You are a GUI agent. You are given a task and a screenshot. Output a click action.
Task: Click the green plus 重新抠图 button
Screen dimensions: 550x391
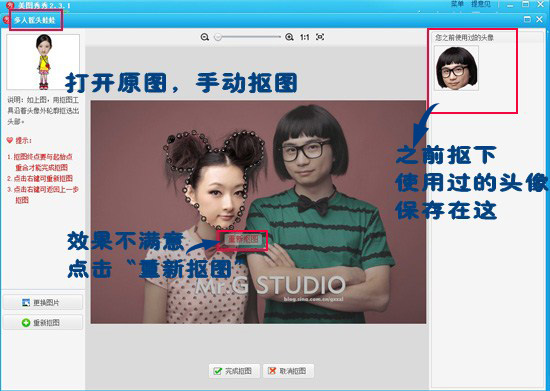tap(43, 322)
